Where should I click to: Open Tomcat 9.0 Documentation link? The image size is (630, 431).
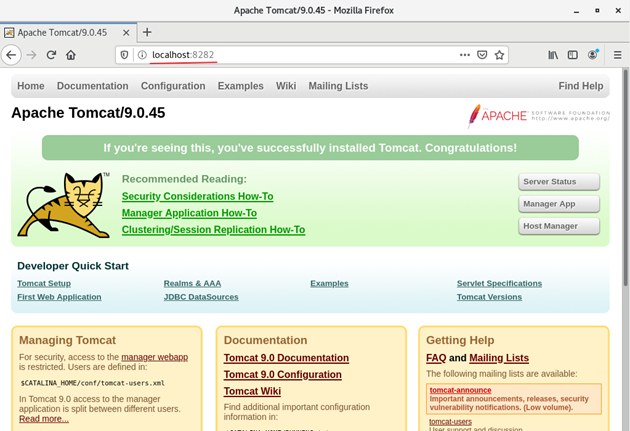(x=286, y=358)
